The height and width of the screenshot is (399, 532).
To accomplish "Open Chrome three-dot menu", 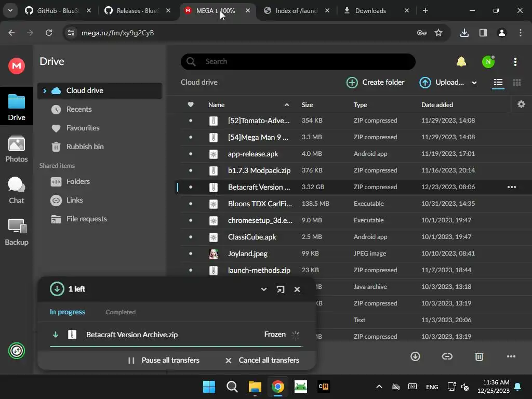I will point(520,33).
